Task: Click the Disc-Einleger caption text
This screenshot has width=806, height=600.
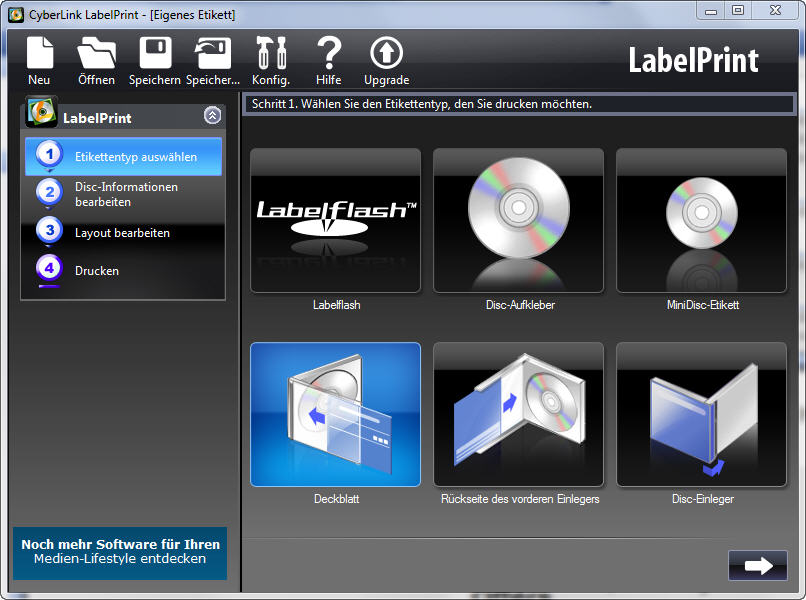Action: (x=703, y=499)
